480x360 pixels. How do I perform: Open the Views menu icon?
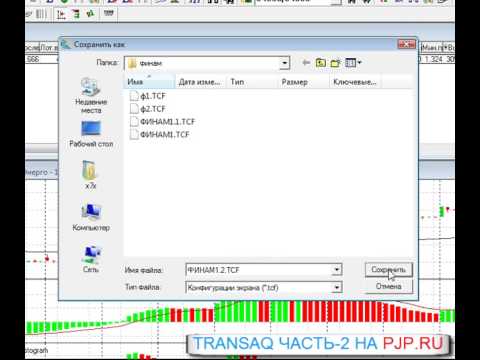pos(353,63)
